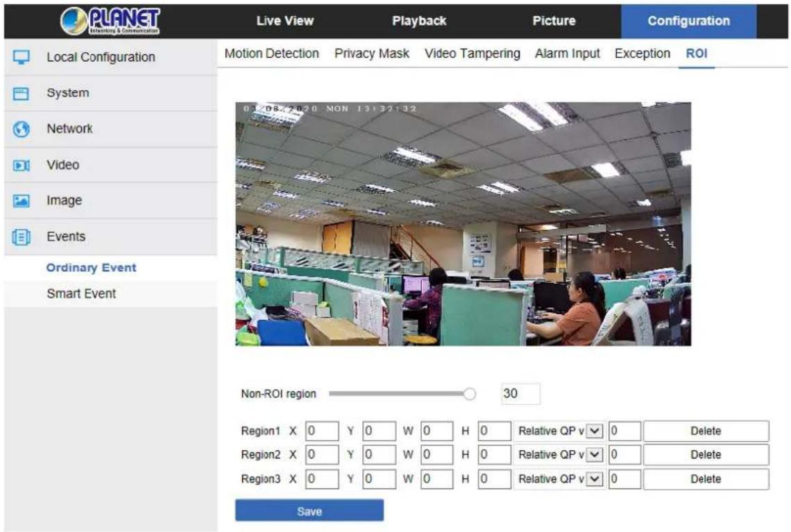Click the camera preview image
The image size is (791, 532).
click(x=463, y=224)
